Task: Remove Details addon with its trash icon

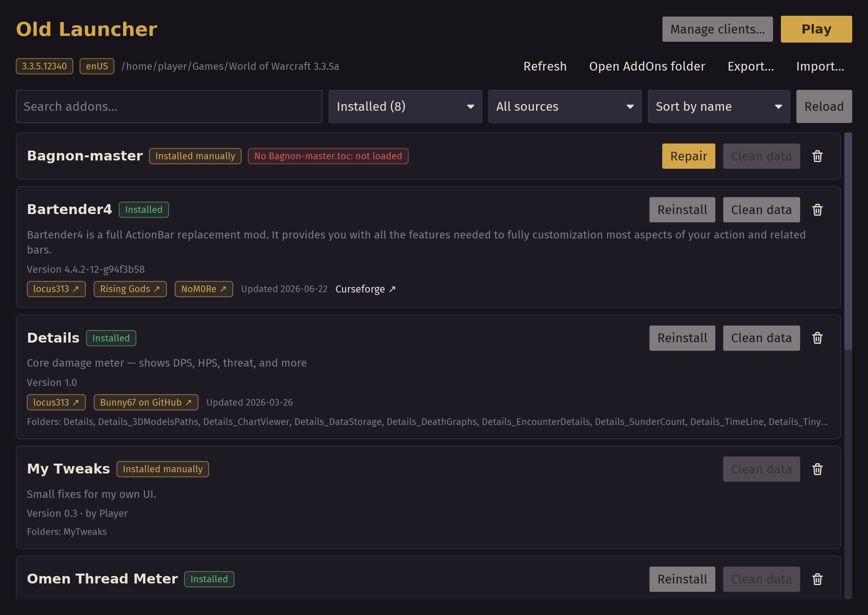Action: [817, 338]
